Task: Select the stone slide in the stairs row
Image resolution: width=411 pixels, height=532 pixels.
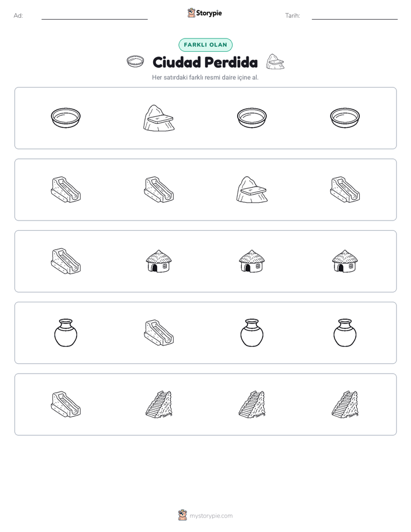Action: (66, 404)
